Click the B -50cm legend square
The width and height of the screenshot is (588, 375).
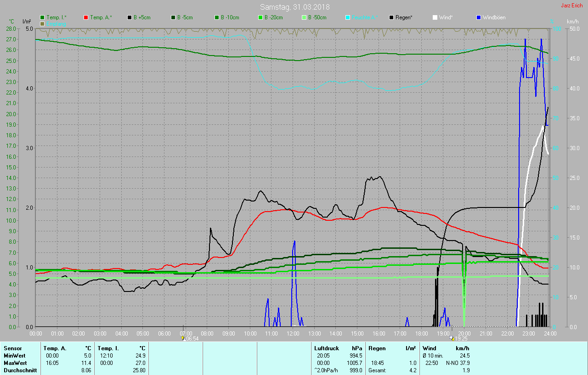pos(304,17)
